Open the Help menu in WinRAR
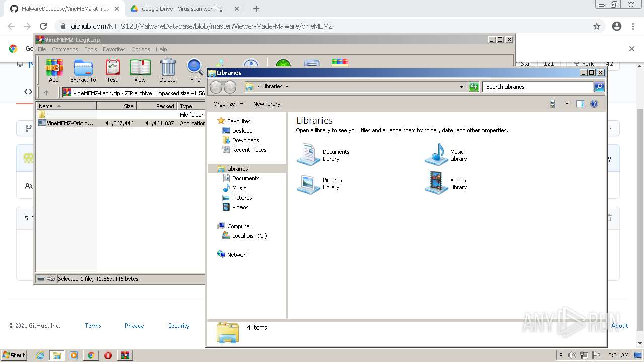644x362 pixels. click(x=161, y=49)
